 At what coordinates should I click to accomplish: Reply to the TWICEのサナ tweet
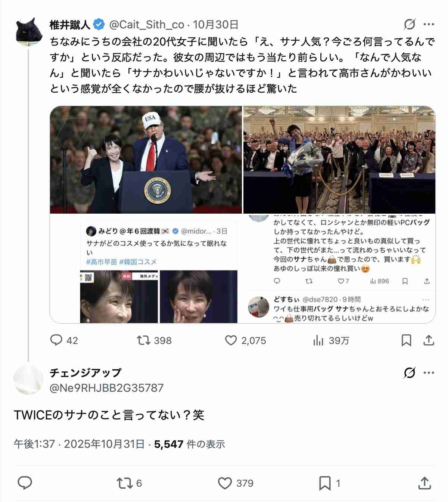tap(25, 483)
